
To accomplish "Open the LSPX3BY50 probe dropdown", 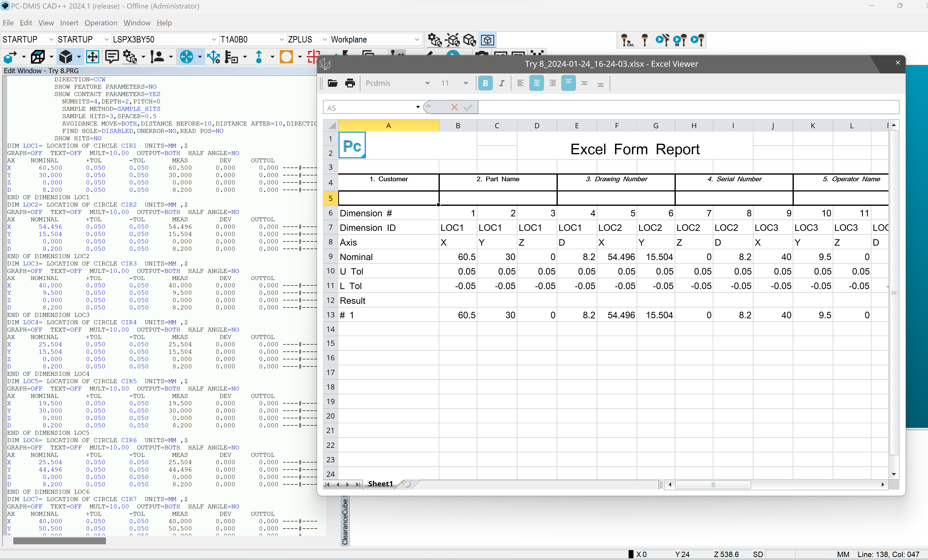I will [214, 40].
